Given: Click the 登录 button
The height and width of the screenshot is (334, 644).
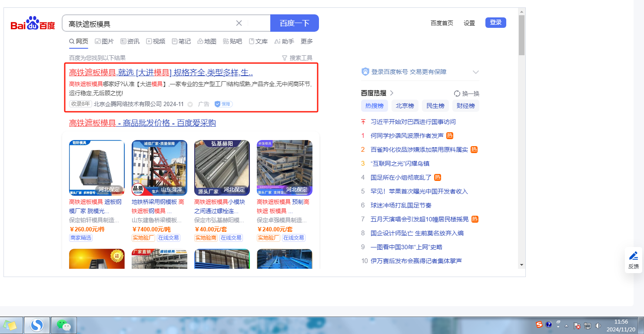Looking at the screenshot, I should pyautogui.click(x=496, y=23).
